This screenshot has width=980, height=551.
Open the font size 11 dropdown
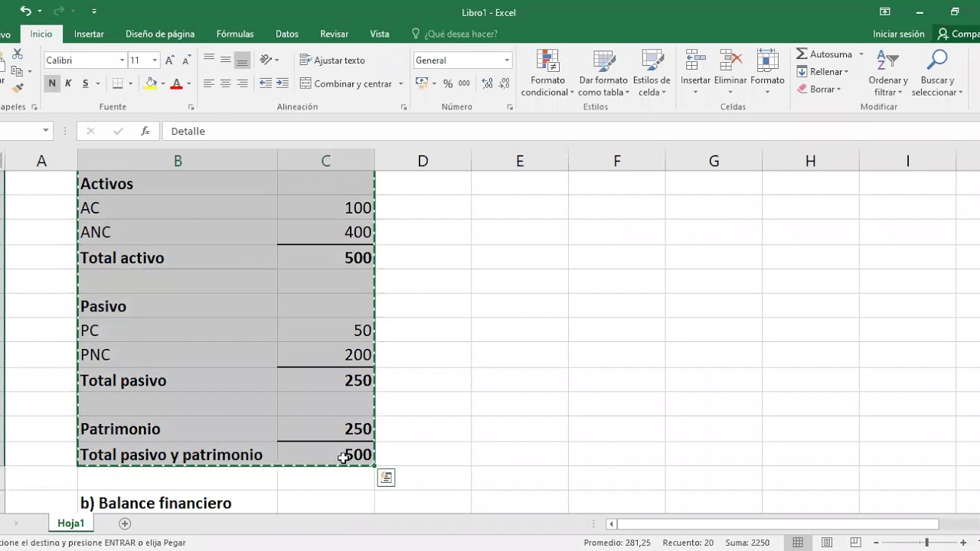pyautogui.click(x=155, y=60)
